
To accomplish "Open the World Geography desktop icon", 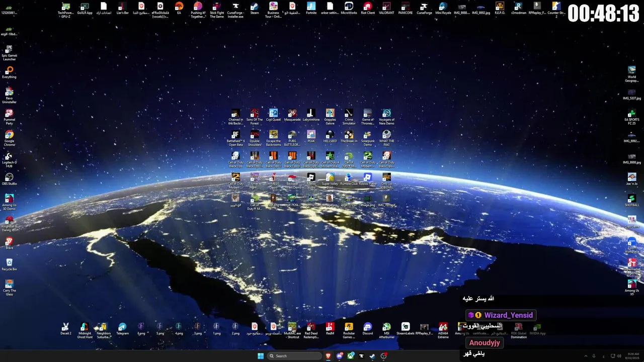I will point(631,74).
